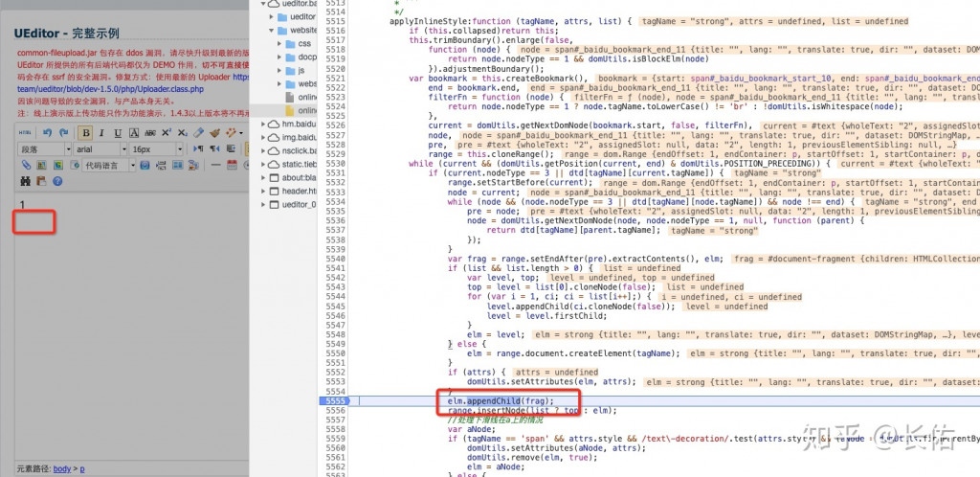
Task: Expand the nsclick.ba domain node
Action: pos(262,150)
